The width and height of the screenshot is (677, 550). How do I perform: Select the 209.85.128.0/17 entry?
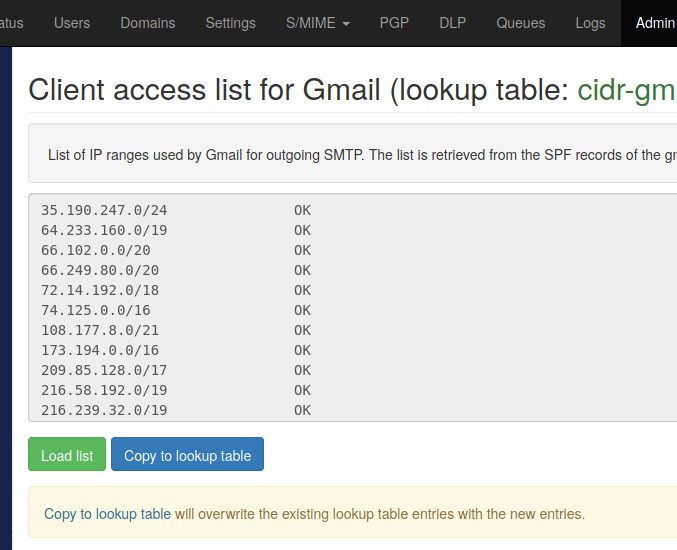point(104,370)
